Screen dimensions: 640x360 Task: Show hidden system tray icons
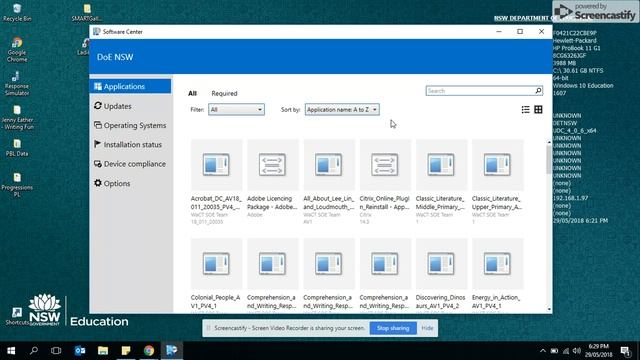[542, 351]
